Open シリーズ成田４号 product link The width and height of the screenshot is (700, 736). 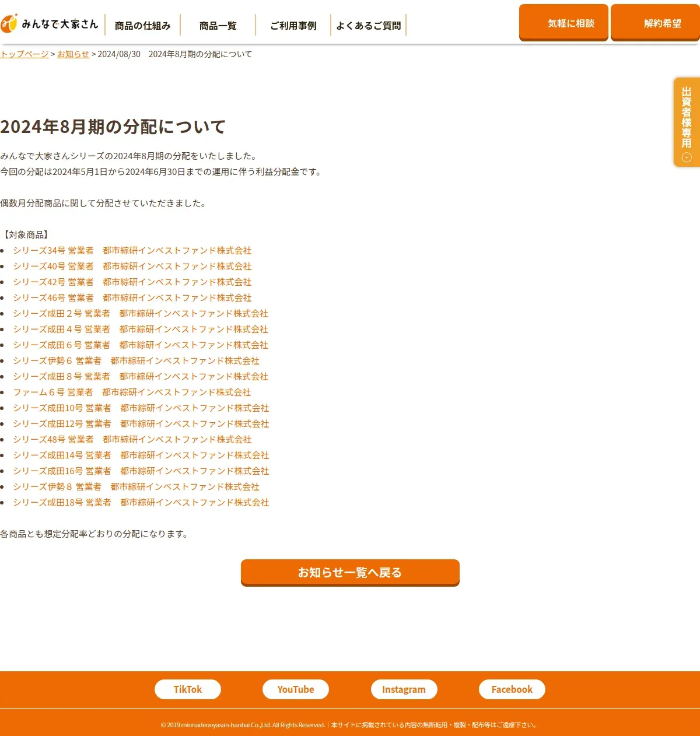pyautogui.click(x=141, y=330)
